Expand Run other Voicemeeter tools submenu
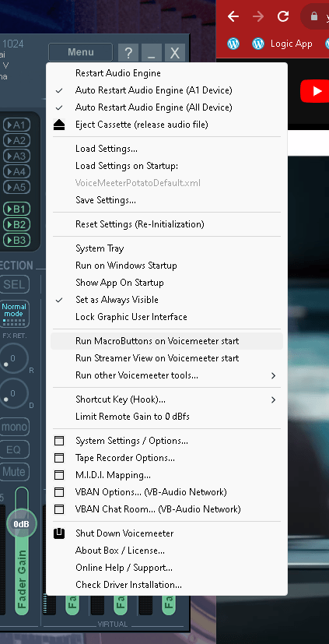This screenshot has width=329, height=644. click(166, 375)
